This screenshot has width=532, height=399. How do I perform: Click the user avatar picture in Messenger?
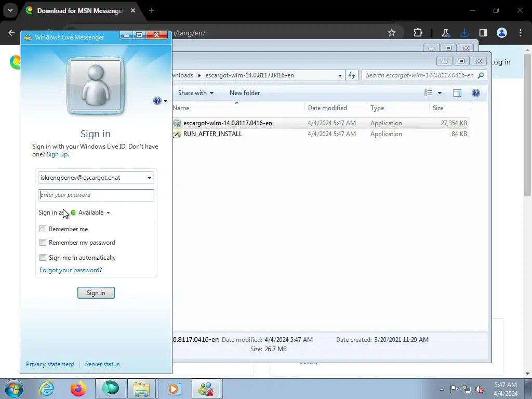96,85
